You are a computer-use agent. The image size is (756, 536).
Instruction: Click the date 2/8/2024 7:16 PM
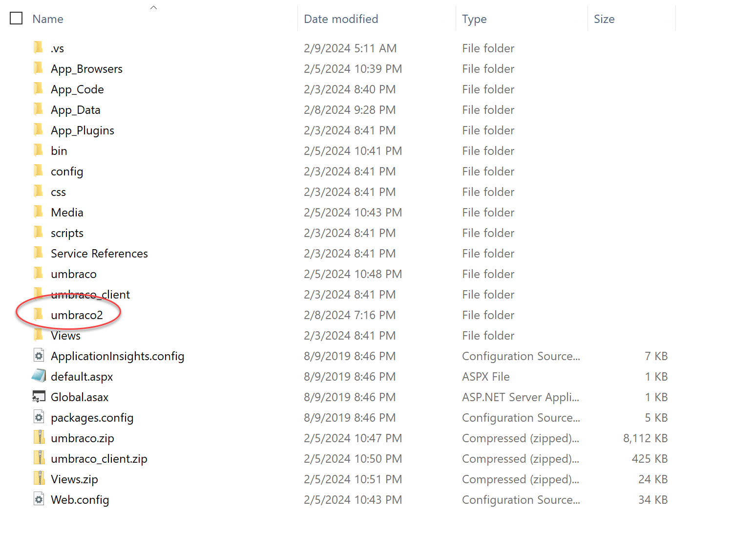pos(350,315)
